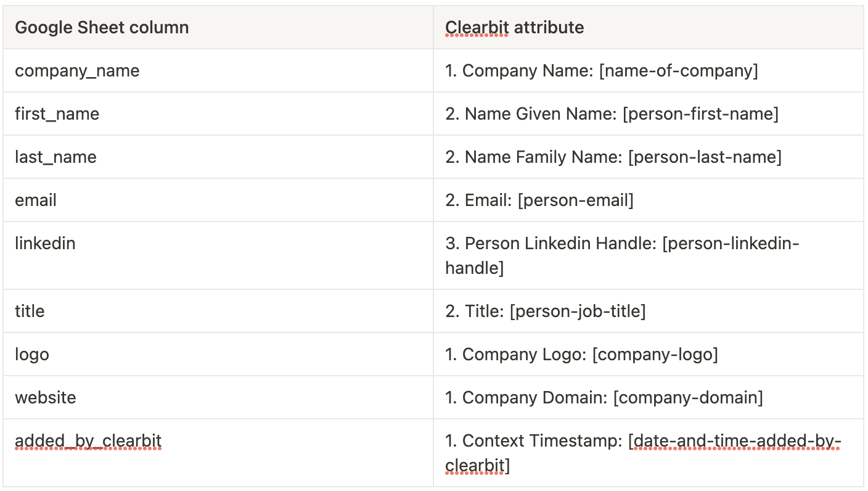Select the 'Name Given Name' attribute cell
The height and width of the screenshot is (491, 868).
point(648,114)
